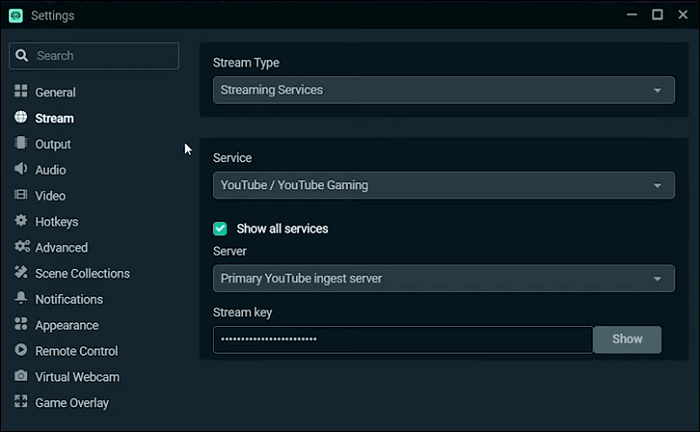
Task: Expand the Stream Type dropdown
Action: pyautogui.click(x=441, y=90)
